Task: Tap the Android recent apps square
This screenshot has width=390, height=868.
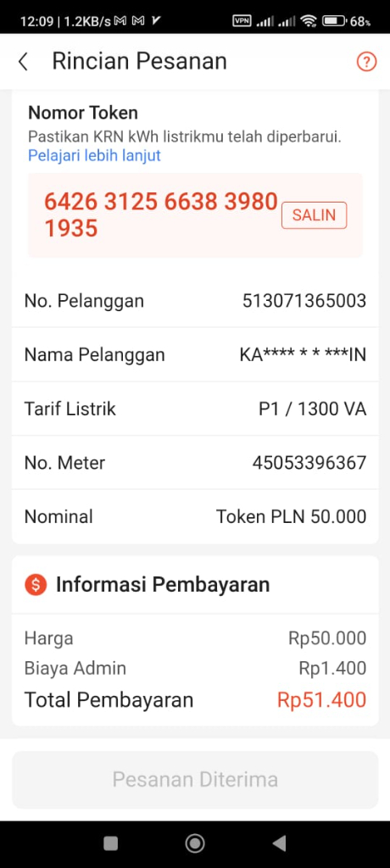Action: 111,843
